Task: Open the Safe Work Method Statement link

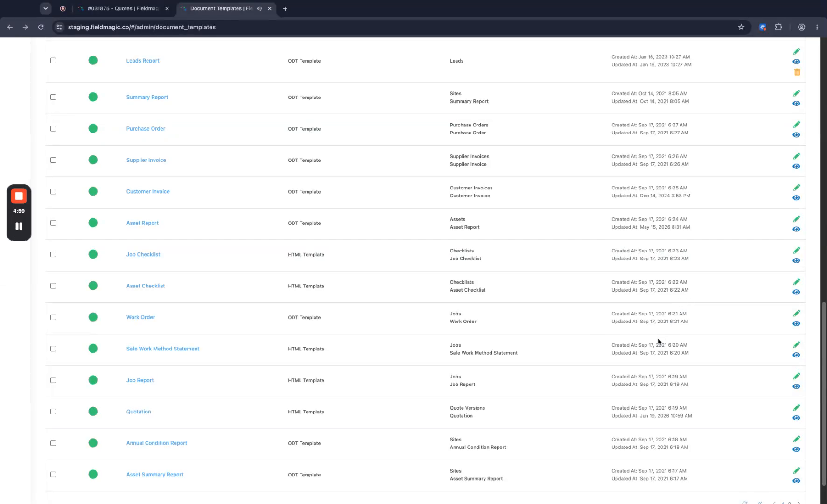Action: point(163,349)
